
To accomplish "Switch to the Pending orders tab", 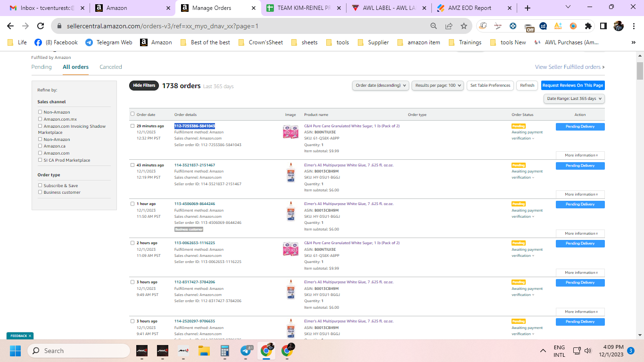I will point(41,67).
